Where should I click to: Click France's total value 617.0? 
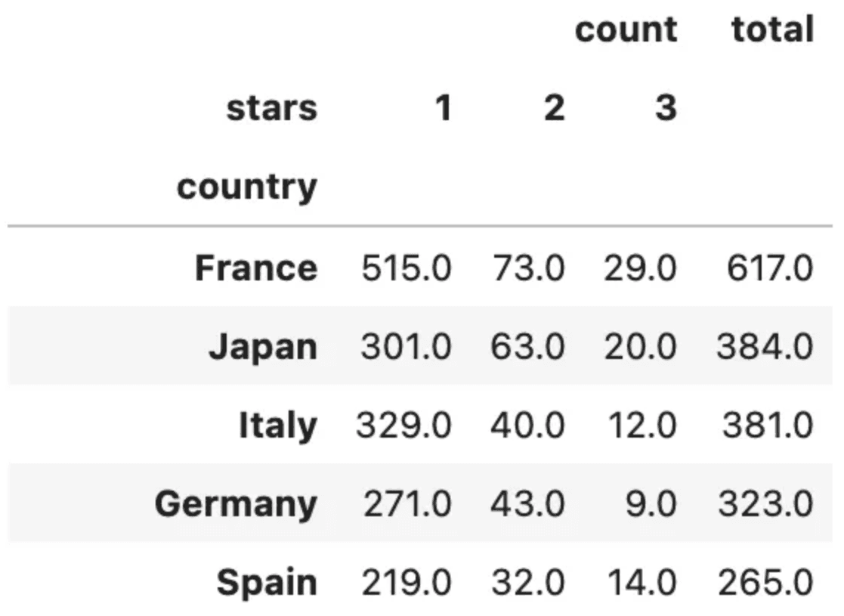click(770, 268)
